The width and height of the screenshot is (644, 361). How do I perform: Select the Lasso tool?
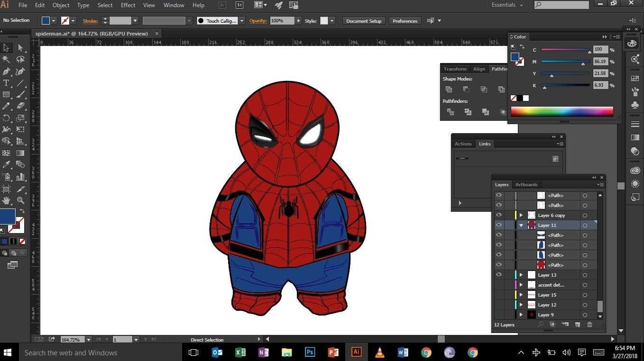20,59
